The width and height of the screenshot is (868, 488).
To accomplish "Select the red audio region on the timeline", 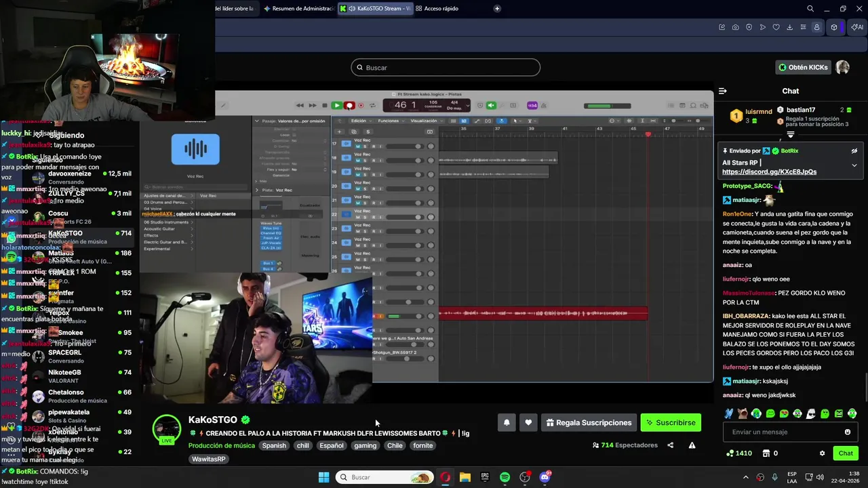I will point(542,313).
